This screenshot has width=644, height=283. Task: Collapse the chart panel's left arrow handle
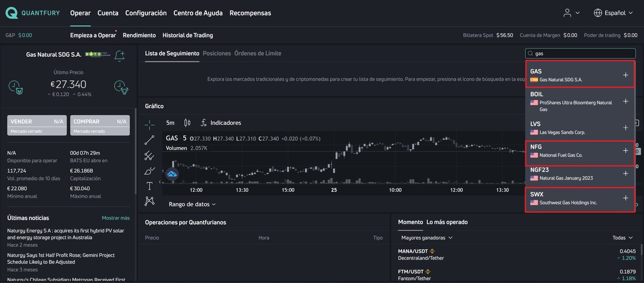(x=160, y=183)
